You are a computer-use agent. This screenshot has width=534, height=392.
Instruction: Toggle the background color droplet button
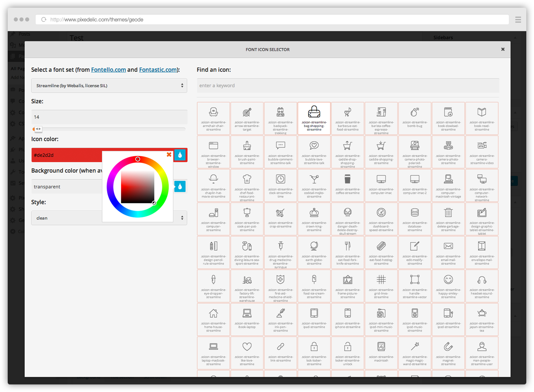tap(180, 186)
